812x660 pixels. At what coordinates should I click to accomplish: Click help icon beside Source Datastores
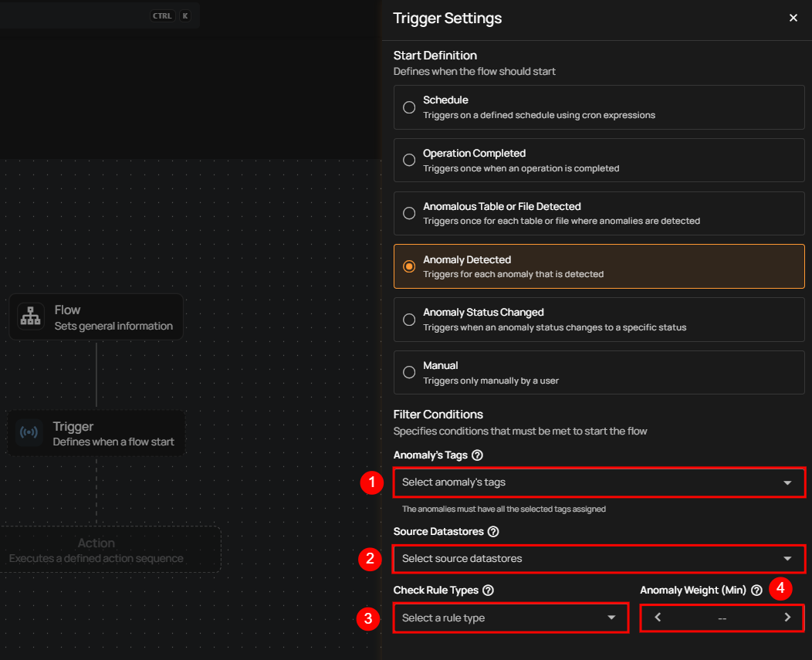[493, 532]
